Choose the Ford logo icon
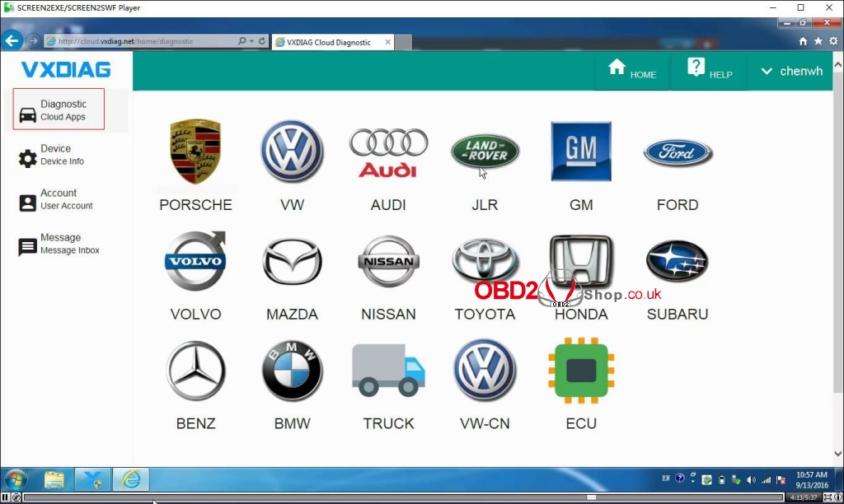 tap(678, 153)
